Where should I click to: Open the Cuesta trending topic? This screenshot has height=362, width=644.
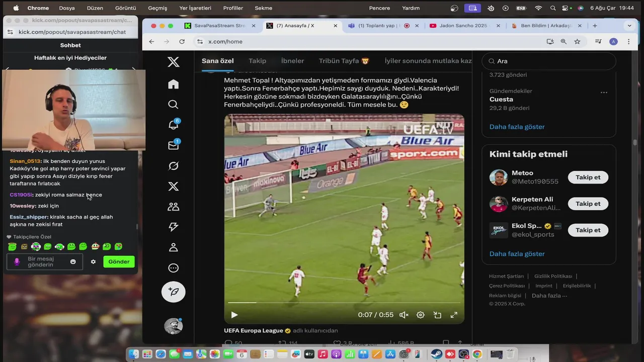[x=501, y=99]
